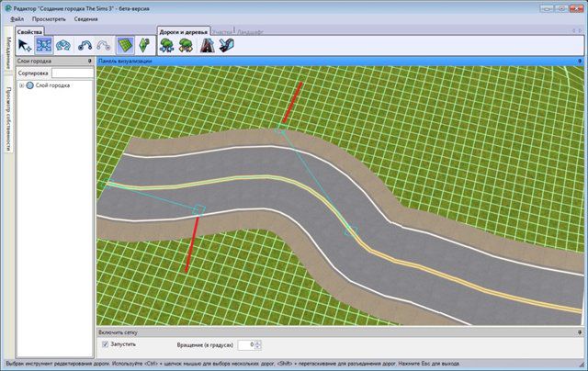Click the third road tool icon

coord(63,45)
